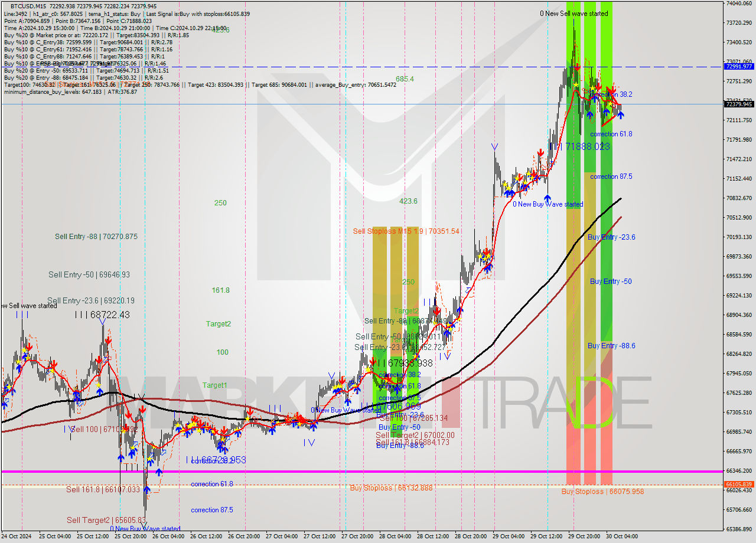Click 'Buy Stoploss | 66075.958' label

[602, 492]
